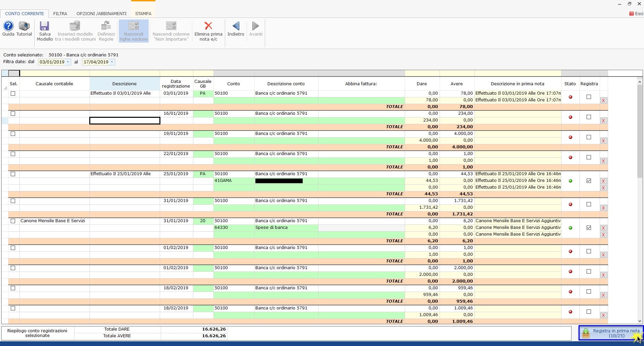The width and height of the screenshot is (644, 346).
Task: Switch to the FILTRA tab
Action: coord(60,14)
